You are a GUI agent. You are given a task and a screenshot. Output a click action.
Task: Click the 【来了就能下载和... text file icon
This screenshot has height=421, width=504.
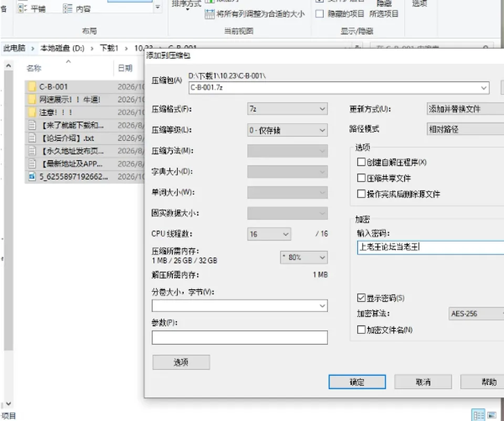(x=32, y=125)
